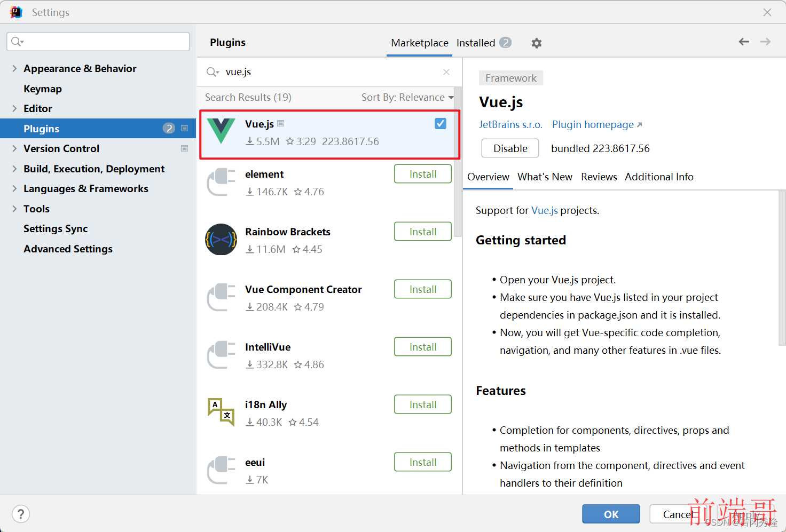Viewport: 786px width, 532px height.
Task: Close the Settings dialog window
Action: tap(767, 12)
